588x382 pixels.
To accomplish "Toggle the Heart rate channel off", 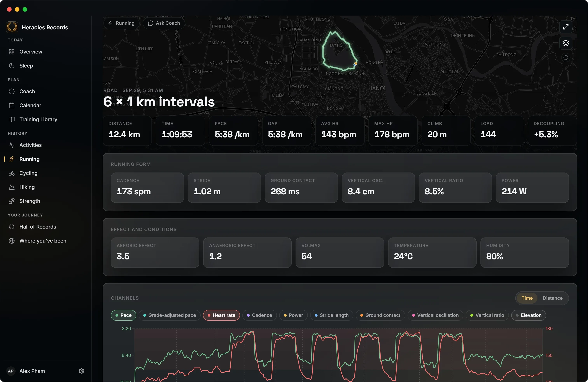I will pyautogui.click(x=221, y=315).
